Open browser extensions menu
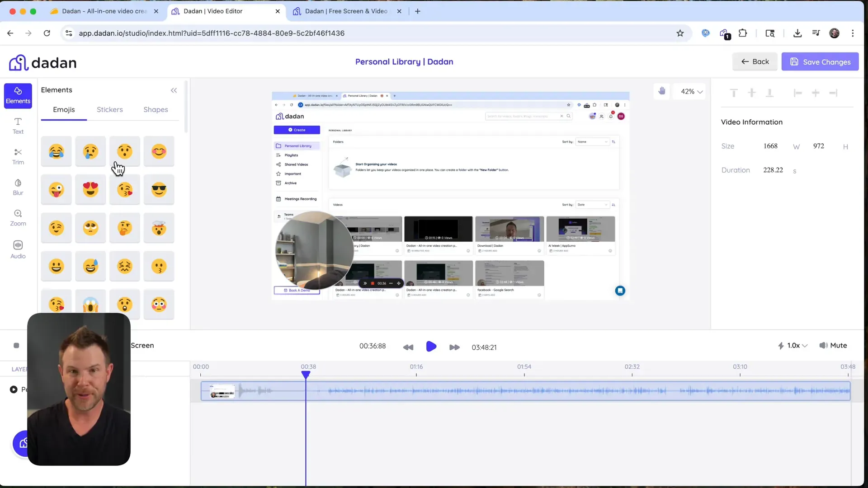The image size is (868, 488). click(743, 33)
